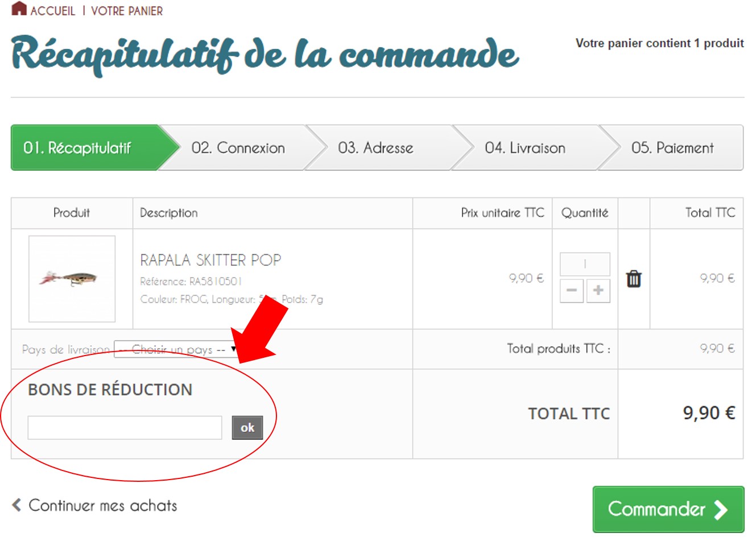Click the left chevron before Continuer mes achats

tap(17, 505)
